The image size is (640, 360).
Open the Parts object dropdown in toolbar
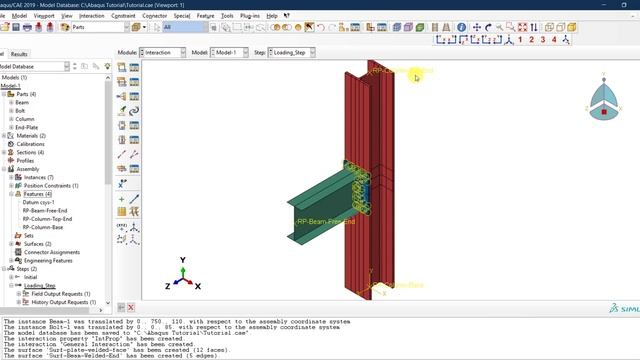pyautogui.click(x=100, y=27)
